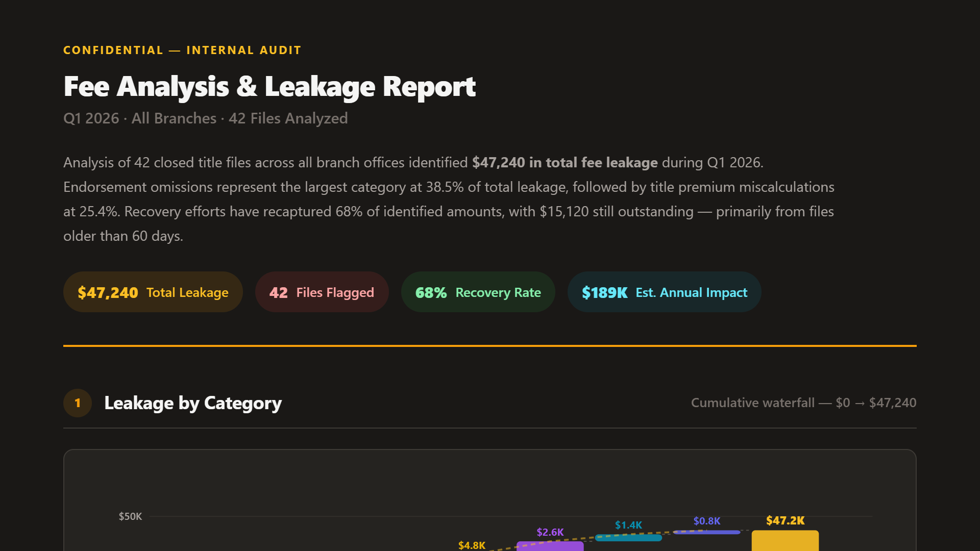This screenshot has width=980, height=551.
Task: Select the $47,240 Total Leakage badge
Action: (153, 292)
